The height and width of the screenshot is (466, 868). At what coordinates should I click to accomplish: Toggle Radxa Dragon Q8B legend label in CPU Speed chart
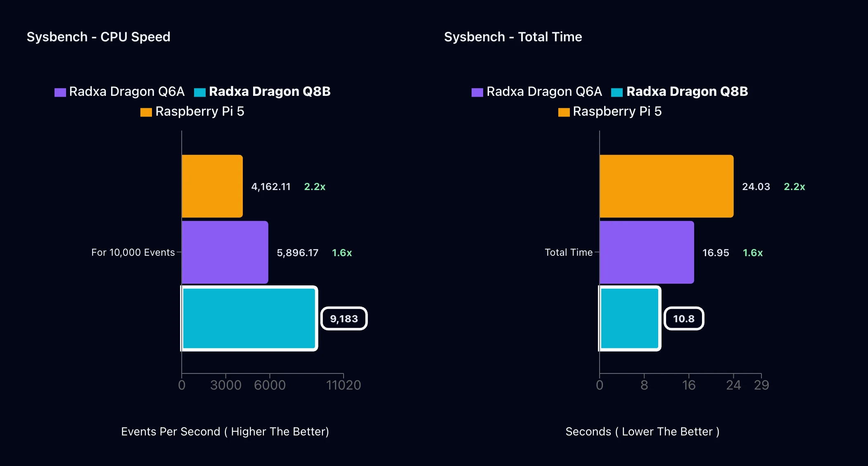coord(270,91)
